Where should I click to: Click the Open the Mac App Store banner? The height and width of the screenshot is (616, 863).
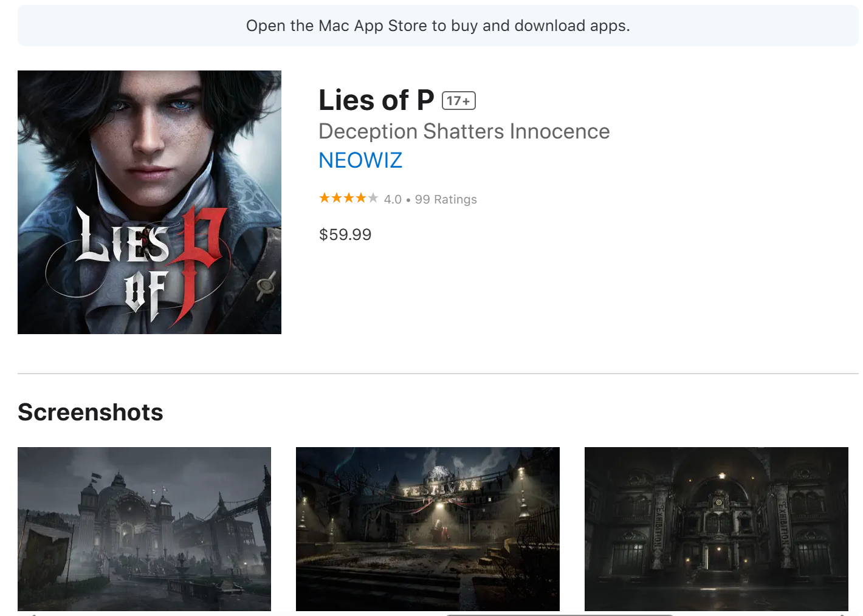[438, 26]
